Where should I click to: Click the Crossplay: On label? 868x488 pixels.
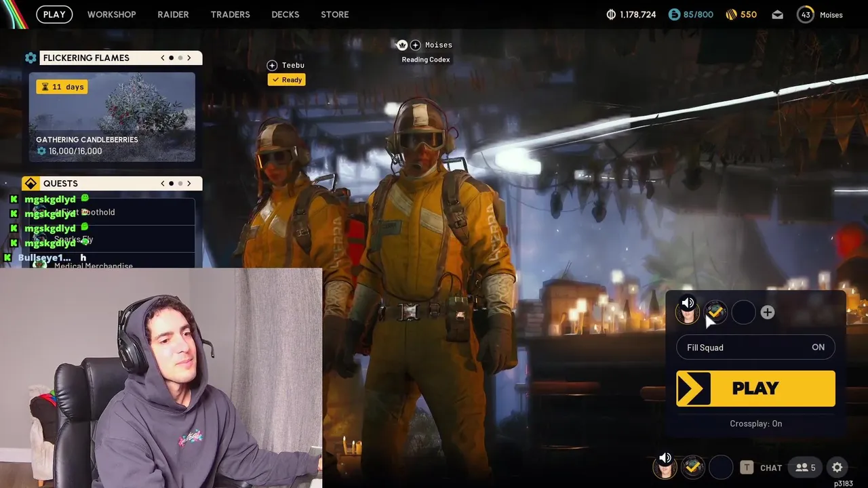pyautogui.click(x=755, y=424)
